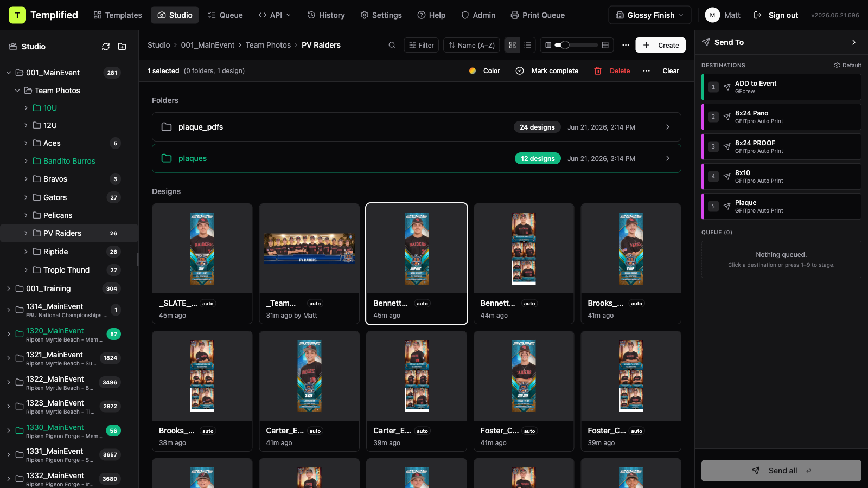Select the Tropic Thund folder
Viewport: 868px width, 488px height.
click(69, 270)
